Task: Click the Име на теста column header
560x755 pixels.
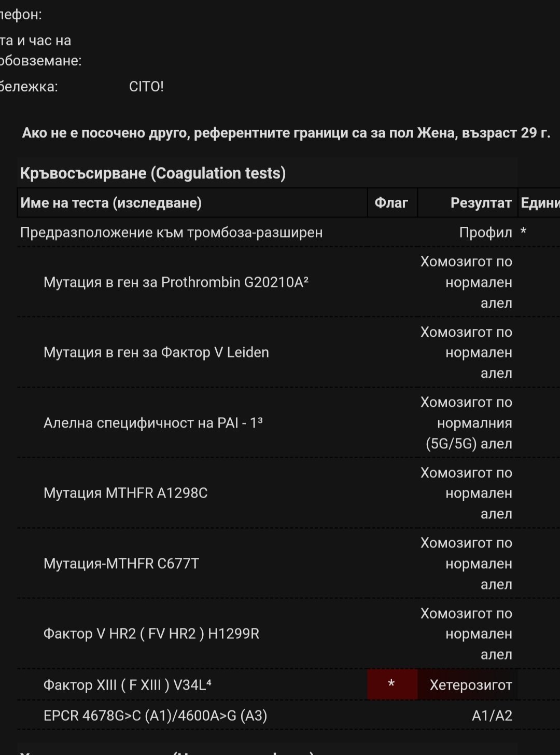Action: pos(111,202)
